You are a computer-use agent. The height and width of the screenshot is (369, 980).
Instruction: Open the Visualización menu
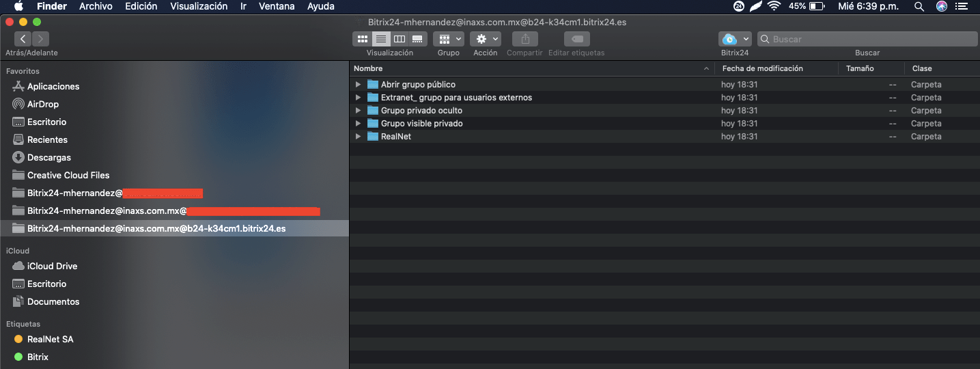click(x=199, y=6)
